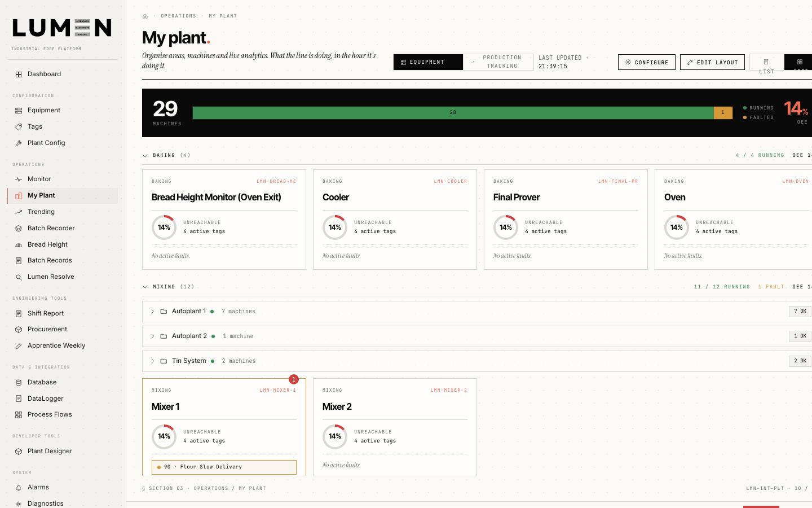
Task: Click the Tin System folder icon
Action: [164, 361]
